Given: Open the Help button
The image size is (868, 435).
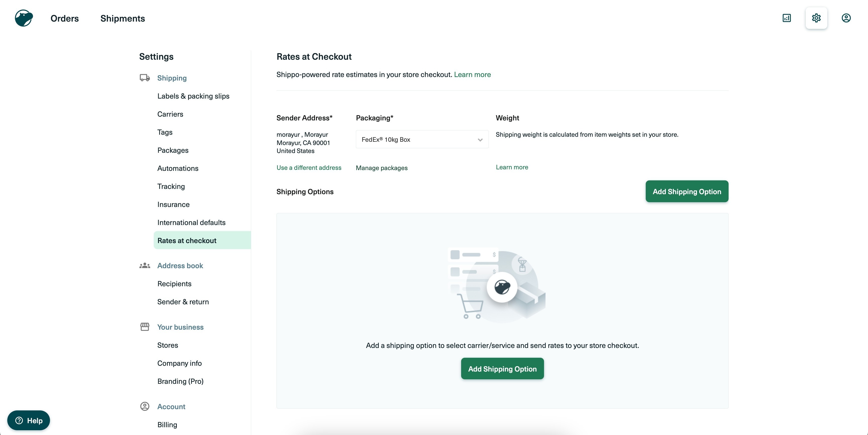Looking at the screenshot, I should pos(29,420).
